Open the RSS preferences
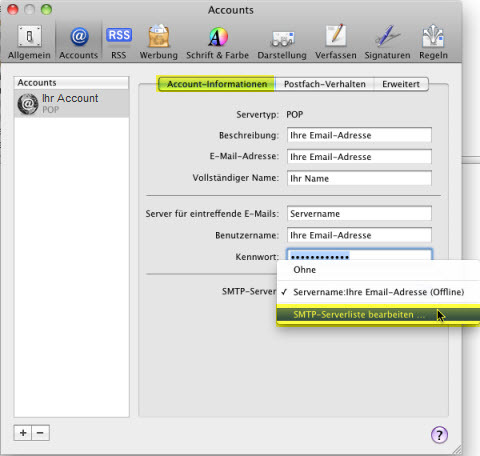 [119, 42]
